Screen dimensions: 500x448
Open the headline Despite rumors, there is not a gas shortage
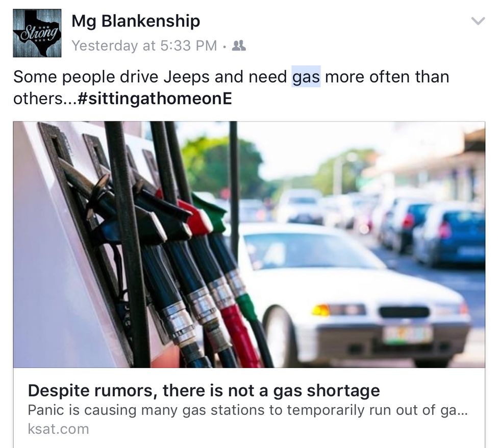(204, 390)
